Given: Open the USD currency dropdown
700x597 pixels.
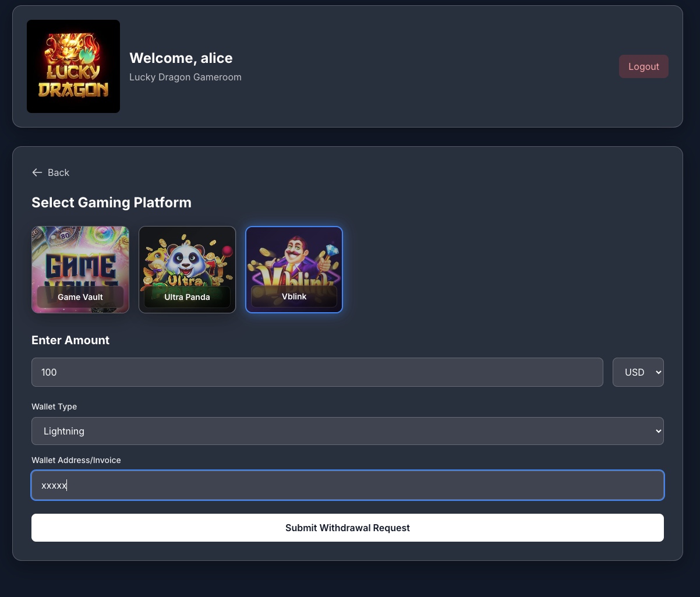Looking at the screenshot, I should pyautogui.click(x=638, y=372).
